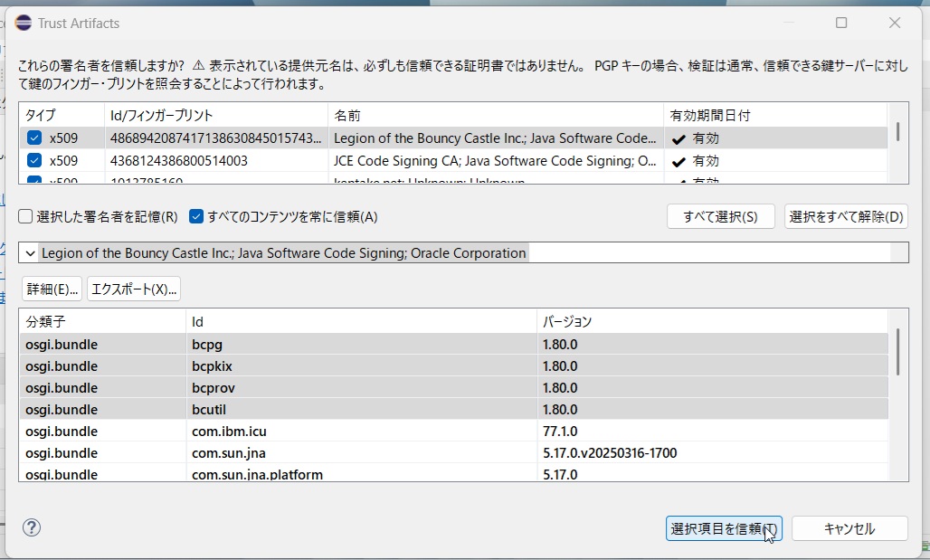Sort by バージョン column header
The width and height of the screenshot is (930, 560).
[566, 321]
